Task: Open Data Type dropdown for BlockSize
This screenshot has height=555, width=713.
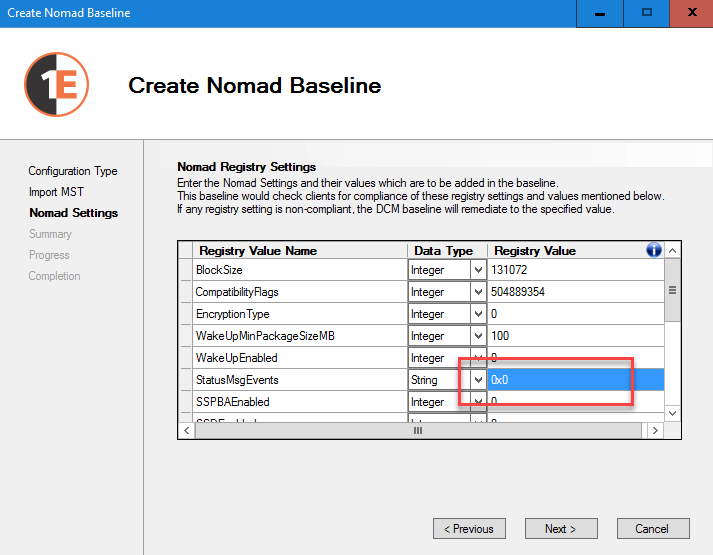Action: [478, 270]
